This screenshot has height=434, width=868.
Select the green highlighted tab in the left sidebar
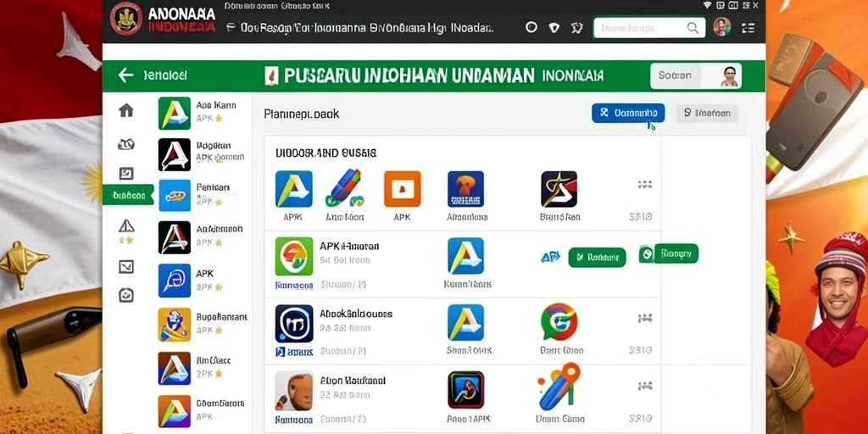[x=128, y=195]
